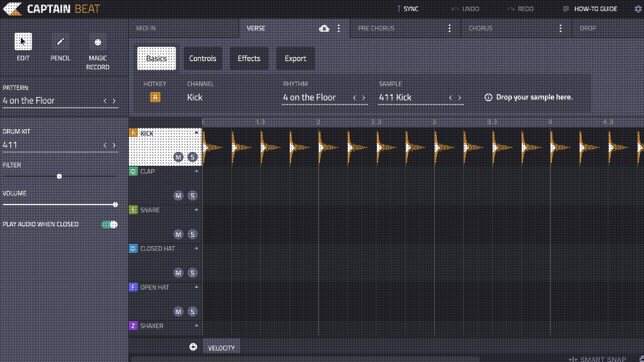
Task: Open the Chorus tab options menu
Action: (x=560, y=29)
